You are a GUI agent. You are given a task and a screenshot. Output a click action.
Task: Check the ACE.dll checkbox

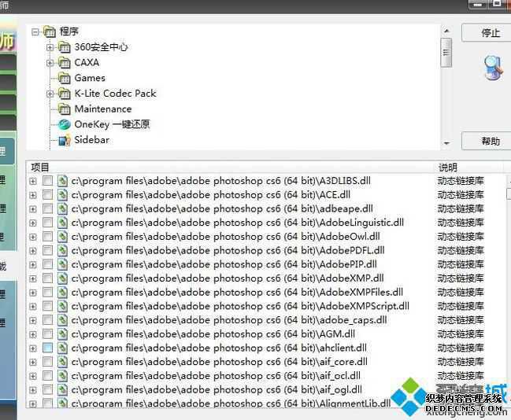pos(47,195)
